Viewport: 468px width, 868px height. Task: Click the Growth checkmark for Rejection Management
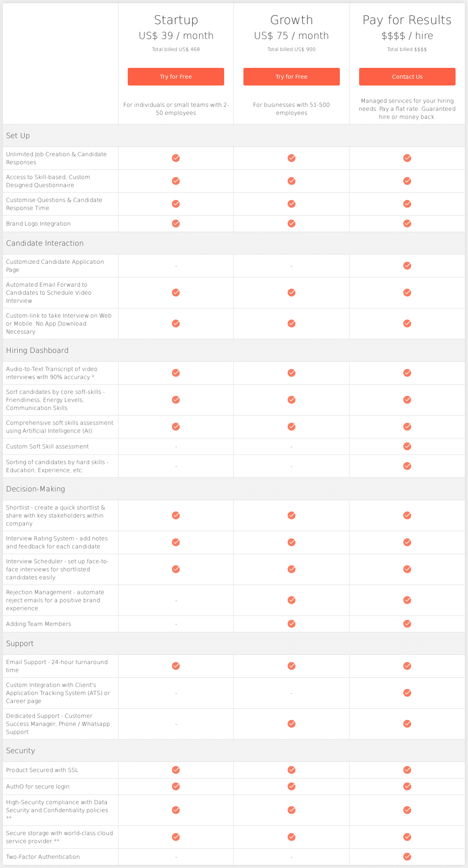coord(291,600)
